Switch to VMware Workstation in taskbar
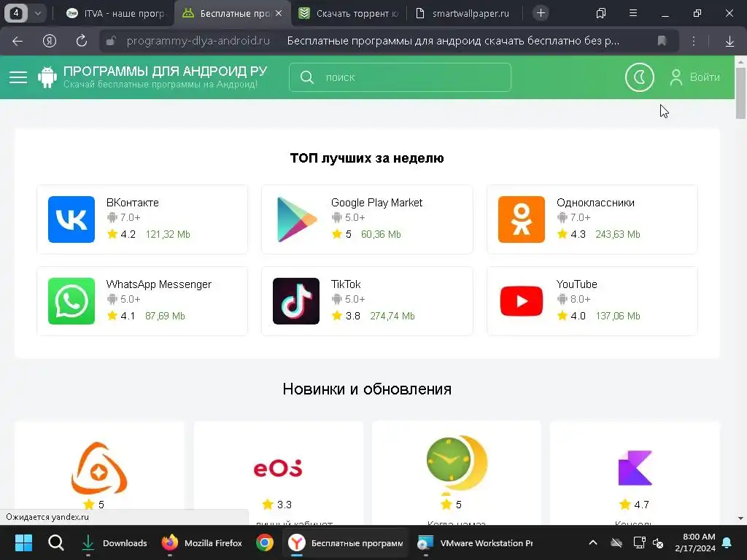This screenshot has width=747, height=560. (475, 542)
